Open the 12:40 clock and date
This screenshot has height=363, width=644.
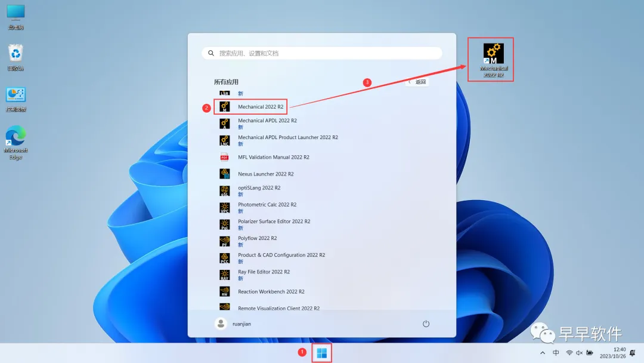[613, 353]
